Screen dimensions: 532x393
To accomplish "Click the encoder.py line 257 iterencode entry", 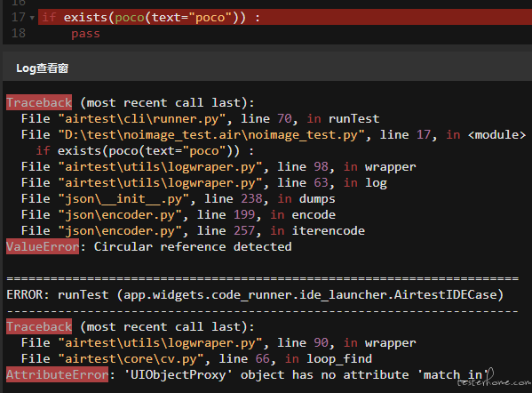I will click(x=193, y=231).
